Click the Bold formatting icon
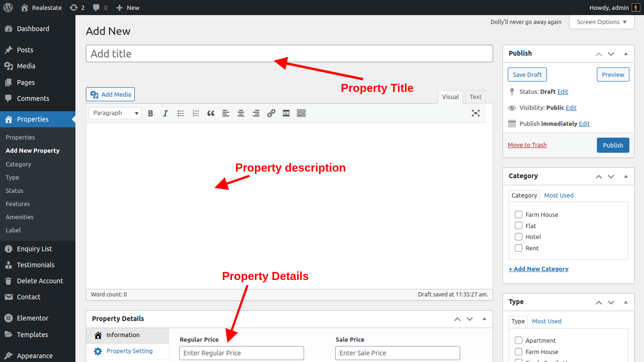The image size is (644, 362). pyautogui.click(x=150, y=113)
